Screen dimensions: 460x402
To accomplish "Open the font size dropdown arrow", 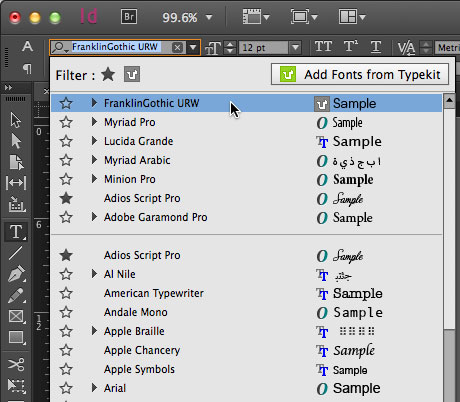I will (x=295, y=48).
